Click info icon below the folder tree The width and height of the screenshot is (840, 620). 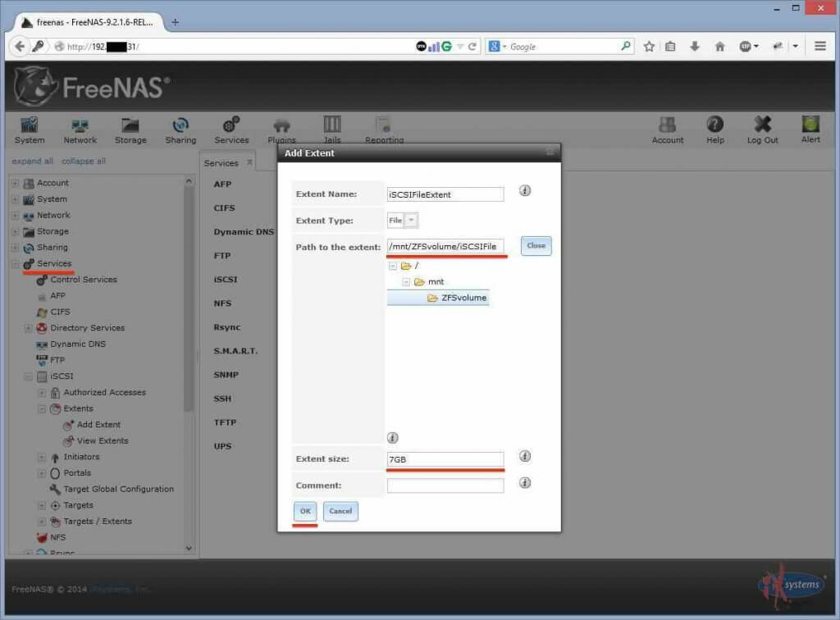(393, 438)
